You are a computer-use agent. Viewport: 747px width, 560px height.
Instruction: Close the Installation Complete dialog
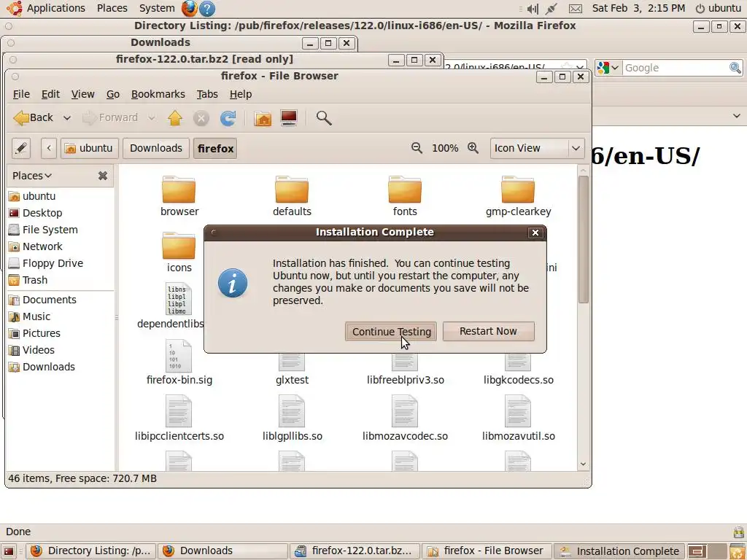pyautogui.click(x=535, y=233)
